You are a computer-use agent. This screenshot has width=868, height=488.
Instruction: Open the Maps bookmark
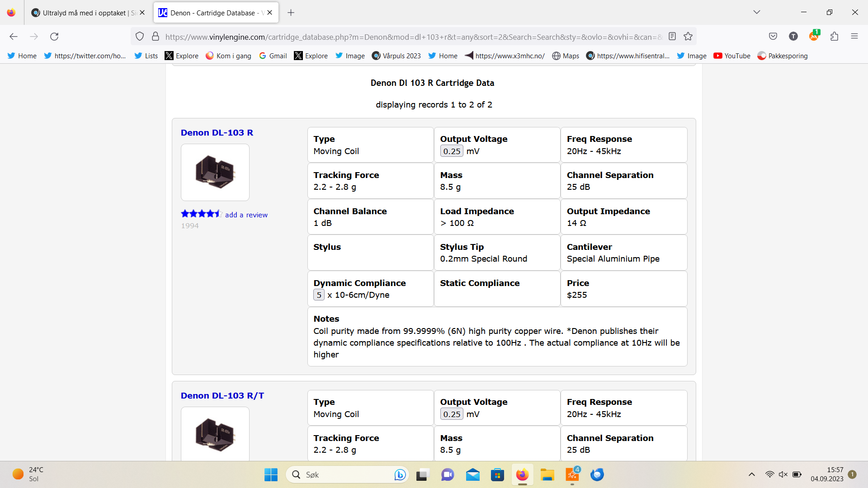(566, 56)
